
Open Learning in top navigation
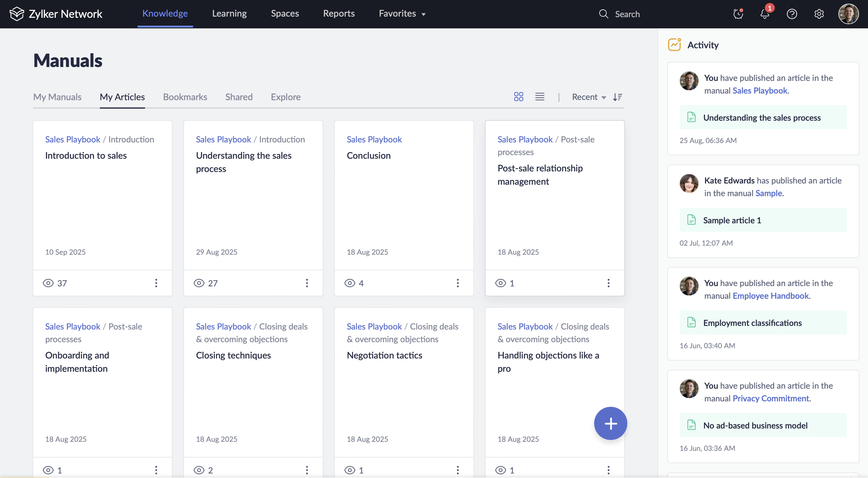pos(229,14)
